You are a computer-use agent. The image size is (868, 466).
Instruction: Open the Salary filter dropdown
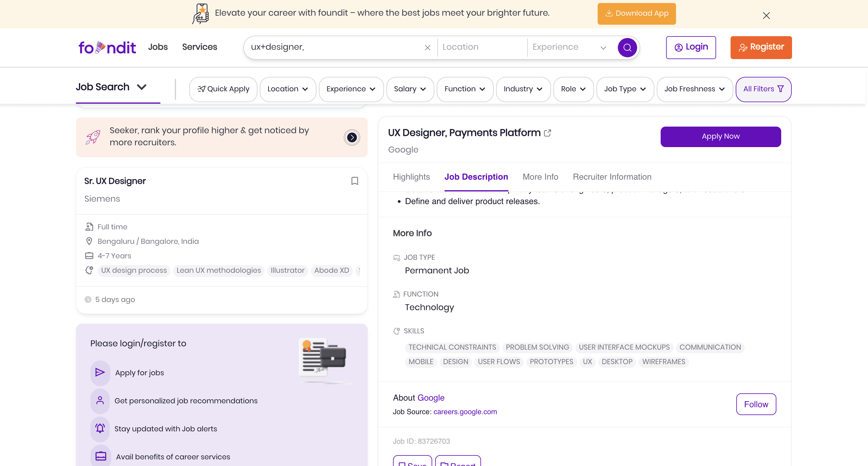coord(410,89)
